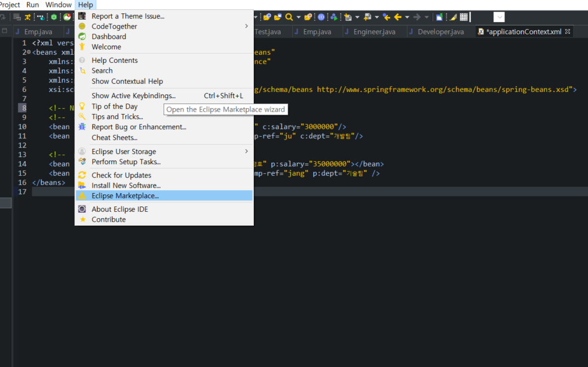
Task: Click the toolbar Search magnifier icon
Action: (x=289, y=17)
